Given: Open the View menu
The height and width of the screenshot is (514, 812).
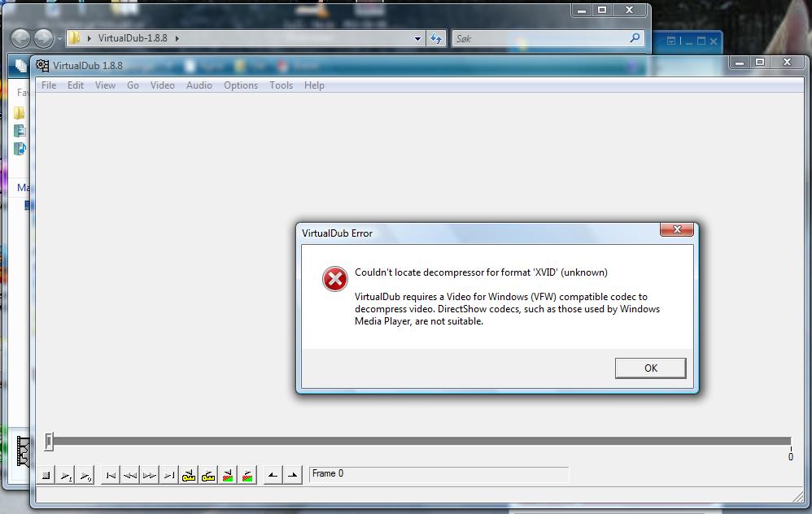Looking at the screenshot, I should 105,85.
